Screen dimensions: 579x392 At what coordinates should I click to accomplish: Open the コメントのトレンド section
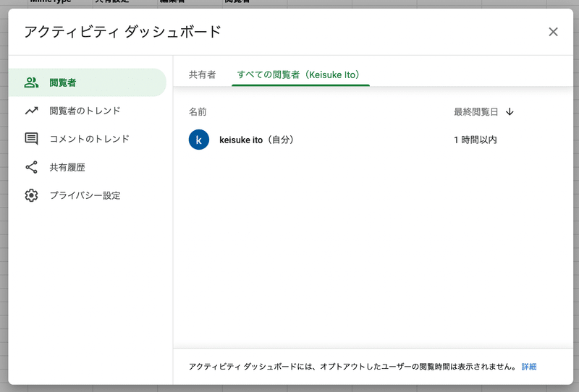(87, 139)
